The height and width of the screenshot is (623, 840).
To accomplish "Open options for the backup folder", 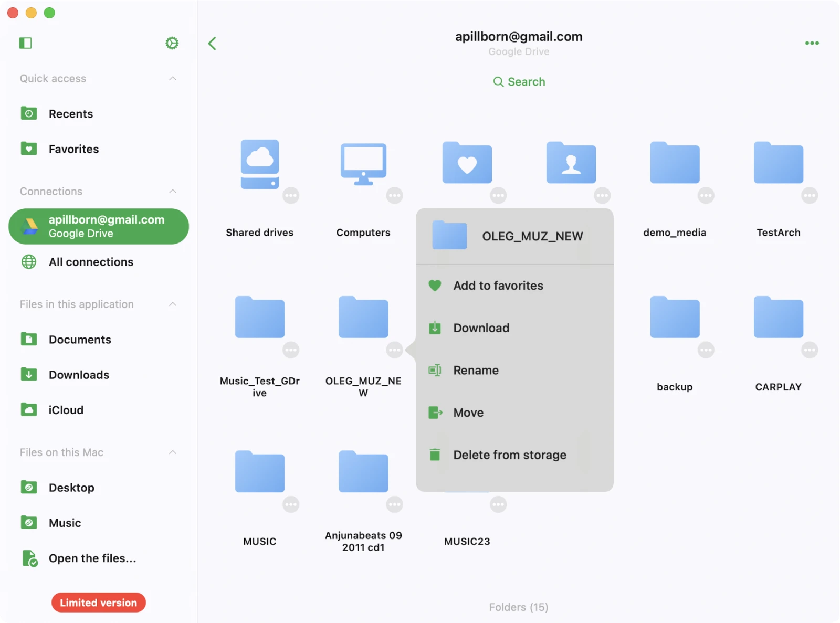I will 706,350.
